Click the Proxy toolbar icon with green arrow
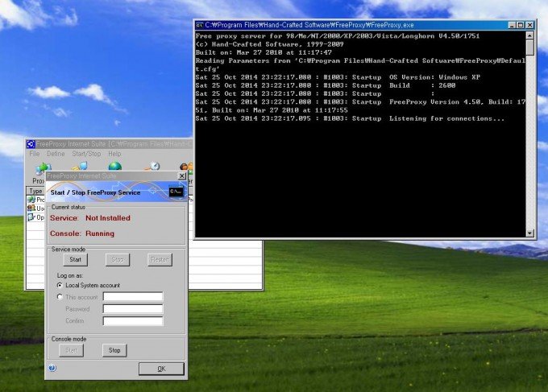This screenshot has height=392, width=548. pos(44,167)
